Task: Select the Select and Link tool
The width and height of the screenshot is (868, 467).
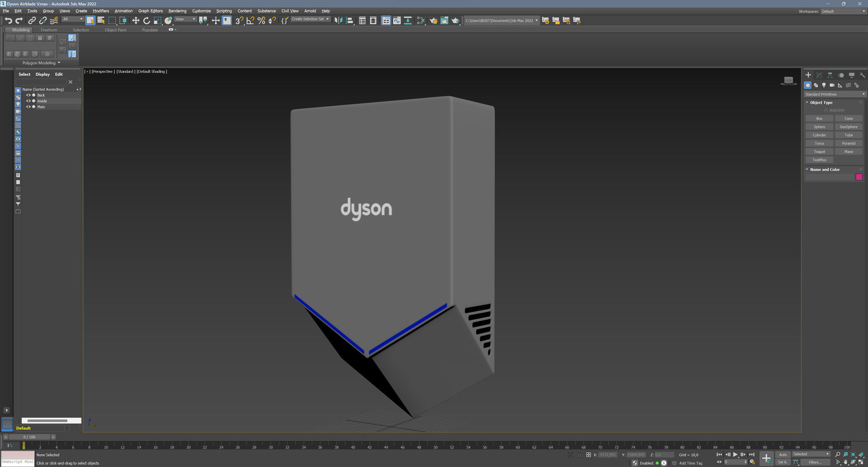Action: pyautogui.click(x=32, y=20)
